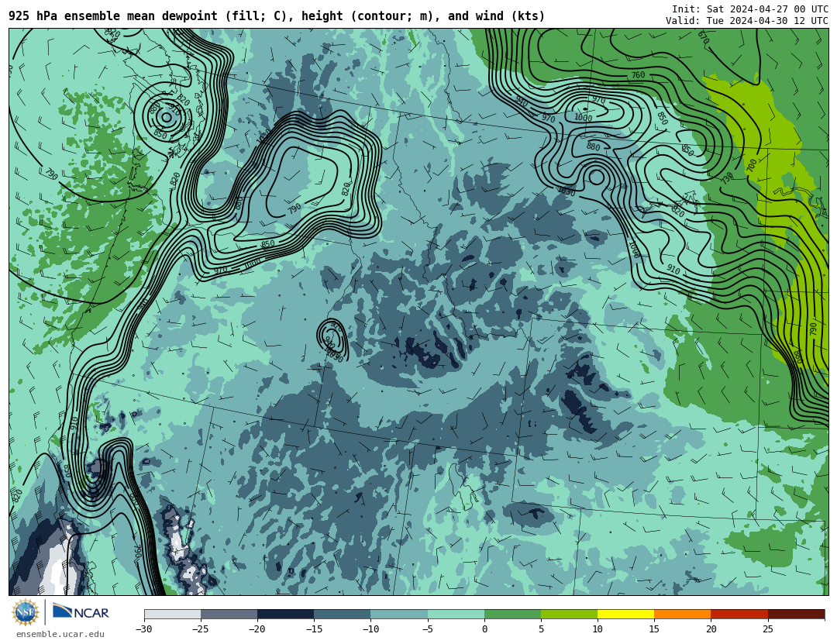
Task: Click the '700' contour label in lime region
Action: (x=752, y=165)
